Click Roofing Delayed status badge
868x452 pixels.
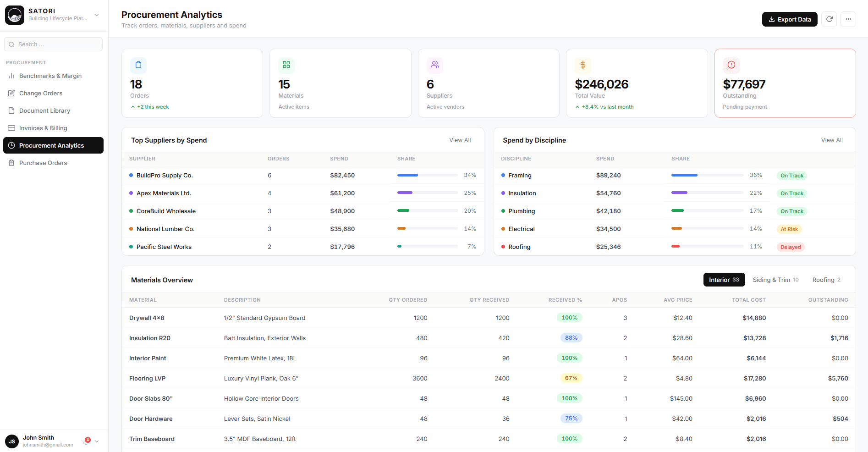tap(791, 247)
